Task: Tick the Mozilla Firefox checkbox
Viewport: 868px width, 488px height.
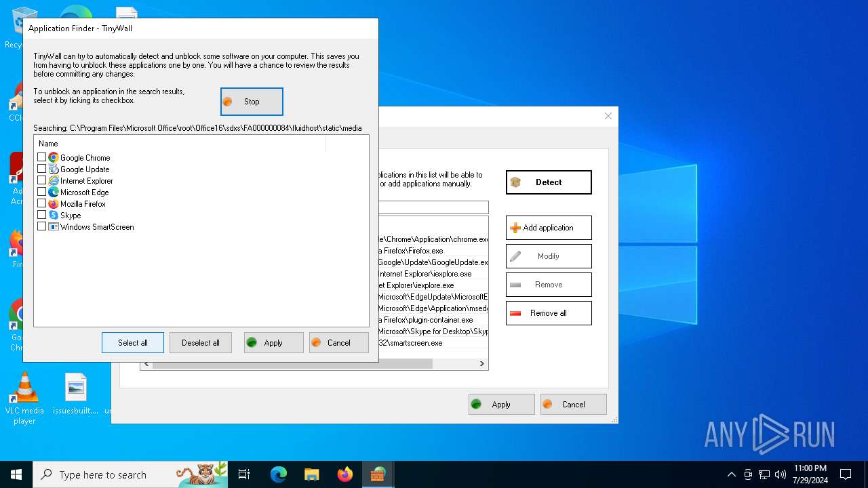Action: point(42,203)
